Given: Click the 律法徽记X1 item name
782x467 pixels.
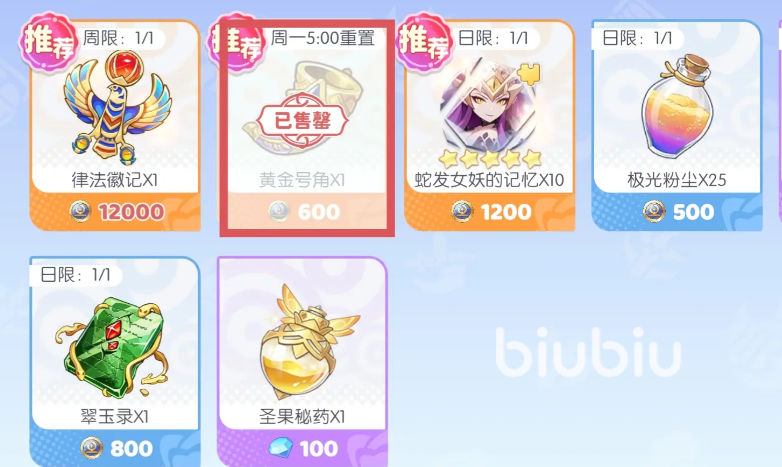Looking at the screenshot, I should point(115,180).
